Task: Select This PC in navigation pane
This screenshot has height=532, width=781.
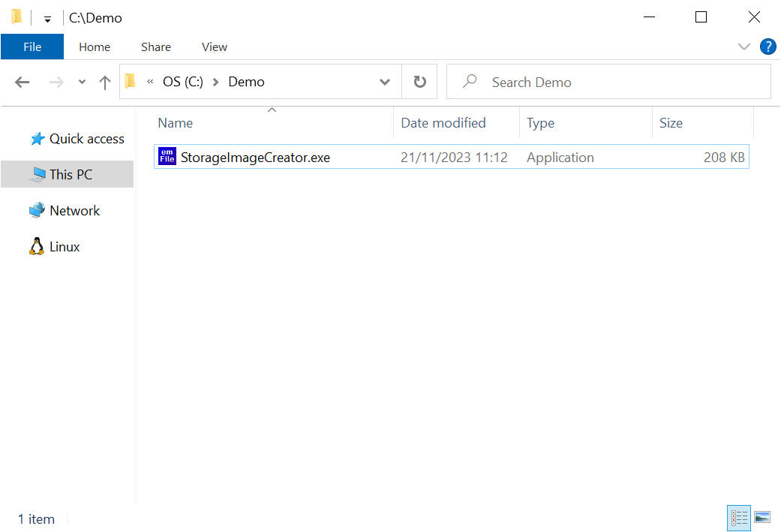Action: tap(71, 175)
